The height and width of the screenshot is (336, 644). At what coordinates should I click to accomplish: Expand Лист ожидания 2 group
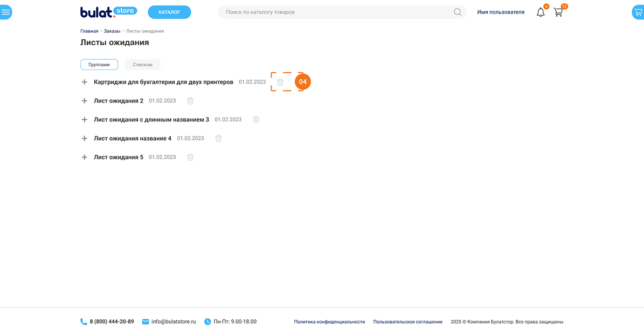click(84, 101)
